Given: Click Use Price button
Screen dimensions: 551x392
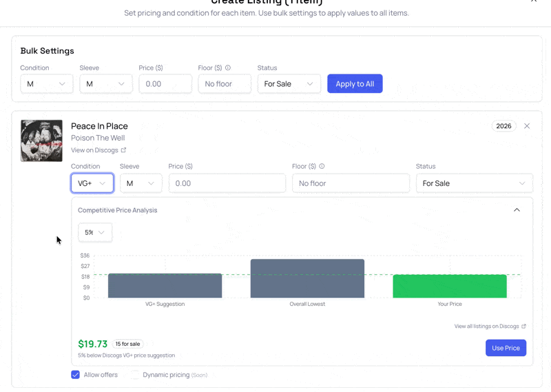Looking at the screenshot, I should (506, 348).
